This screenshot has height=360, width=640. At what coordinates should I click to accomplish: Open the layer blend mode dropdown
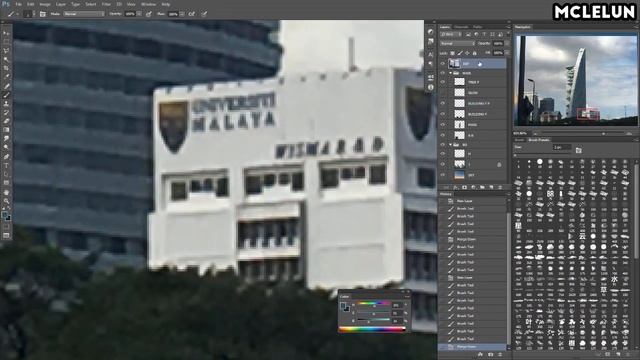(458, 43)
